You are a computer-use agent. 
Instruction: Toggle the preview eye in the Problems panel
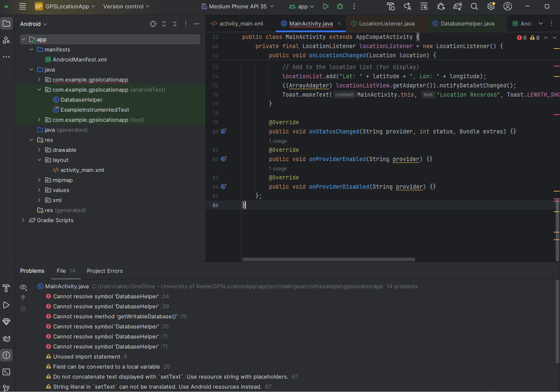point(23,287)
